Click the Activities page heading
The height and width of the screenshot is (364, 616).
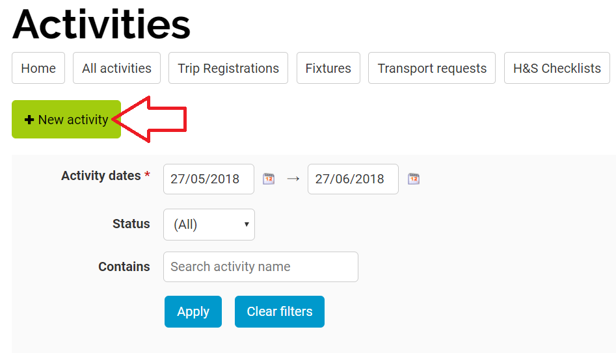(101, 24)
